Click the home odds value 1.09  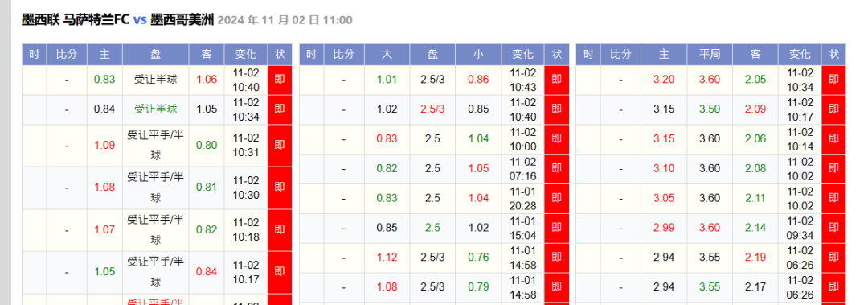pos(104,146)
